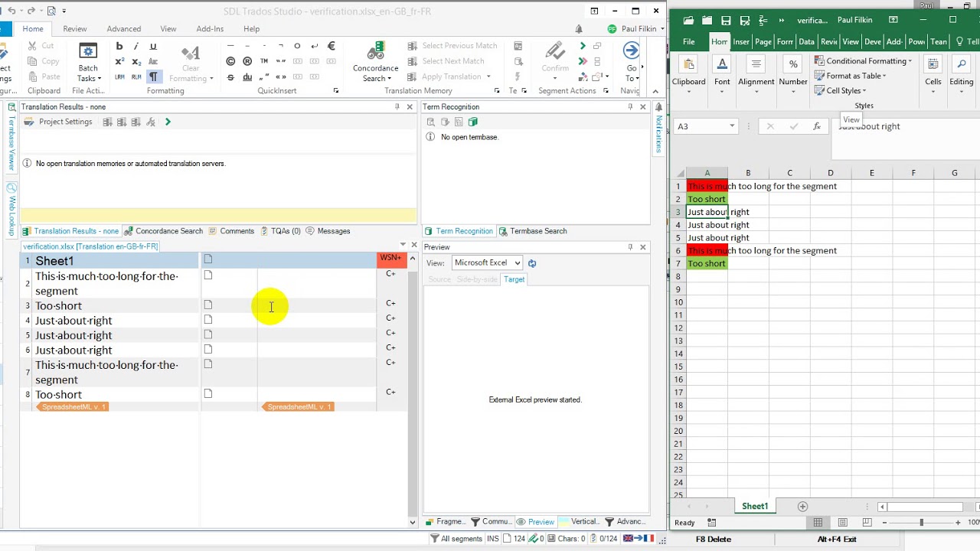Viewport: 980px width, 551px height.
Task: Open Cell Styles dropdown in Excel
Action: click(x=841, y=90)
